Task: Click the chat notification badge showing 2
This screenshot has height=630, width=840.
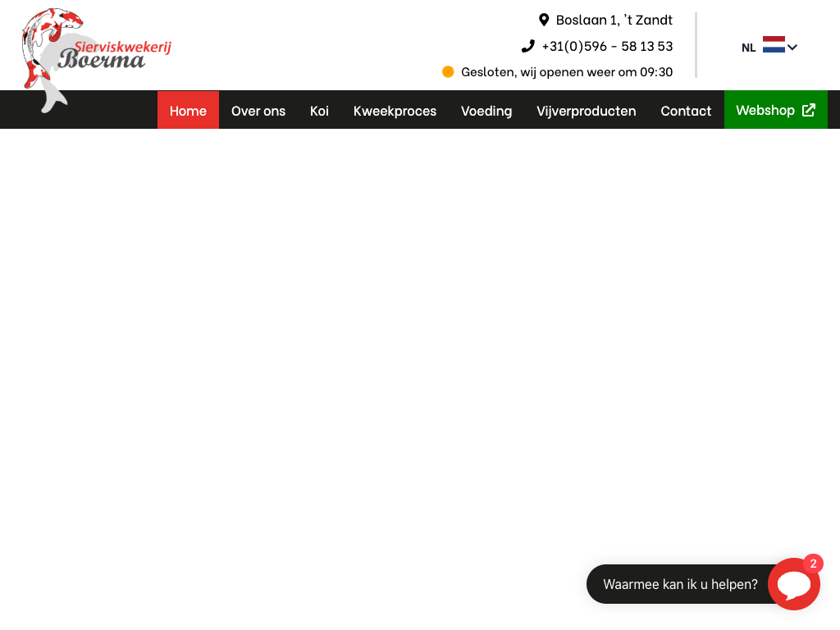Action: tap(813, 564)
